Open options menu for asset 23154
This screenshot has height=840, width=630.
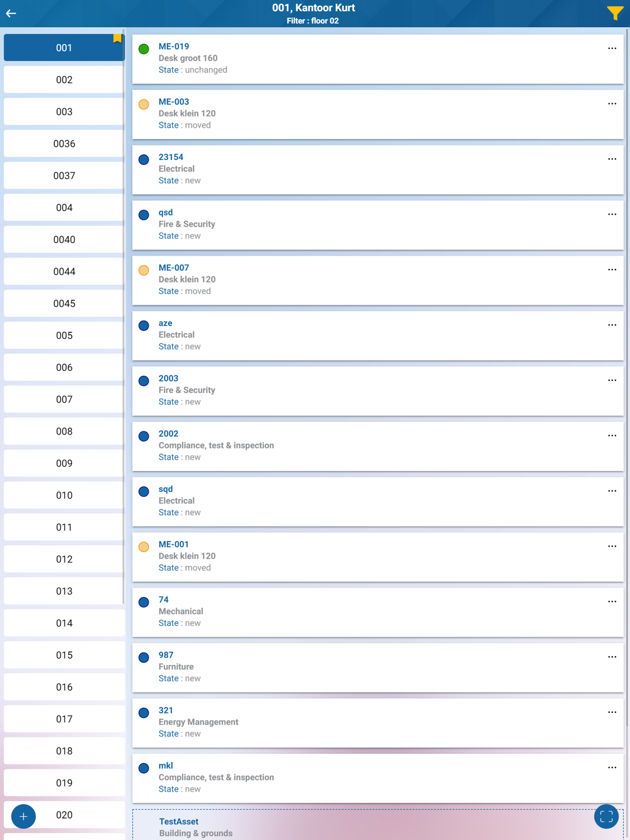(x=612, y=159)
